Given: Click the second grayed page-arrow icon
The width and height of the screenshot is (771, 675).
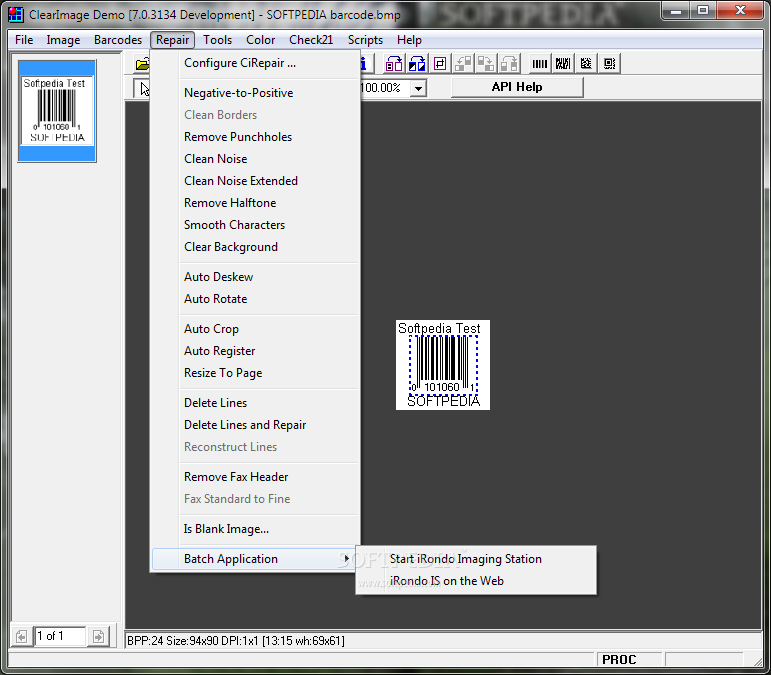Looking at the screenshot, I should pos(486,63).
